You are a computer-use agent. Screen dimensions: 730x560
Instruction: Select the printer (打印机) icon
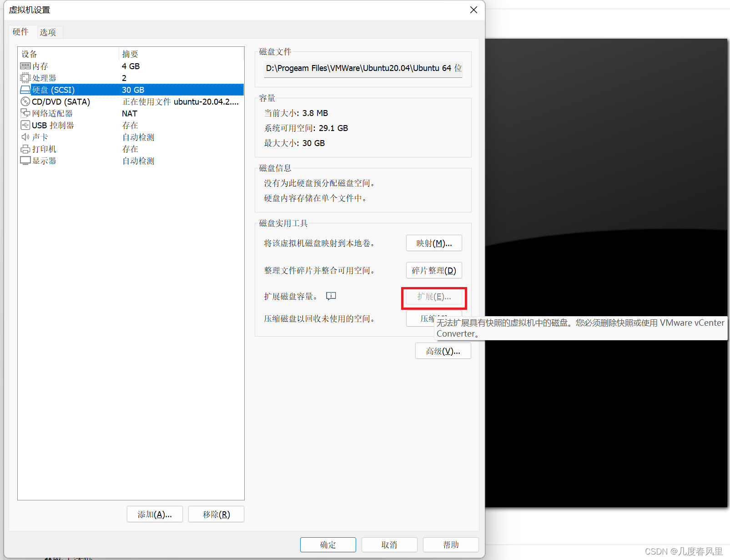(25, 149)
